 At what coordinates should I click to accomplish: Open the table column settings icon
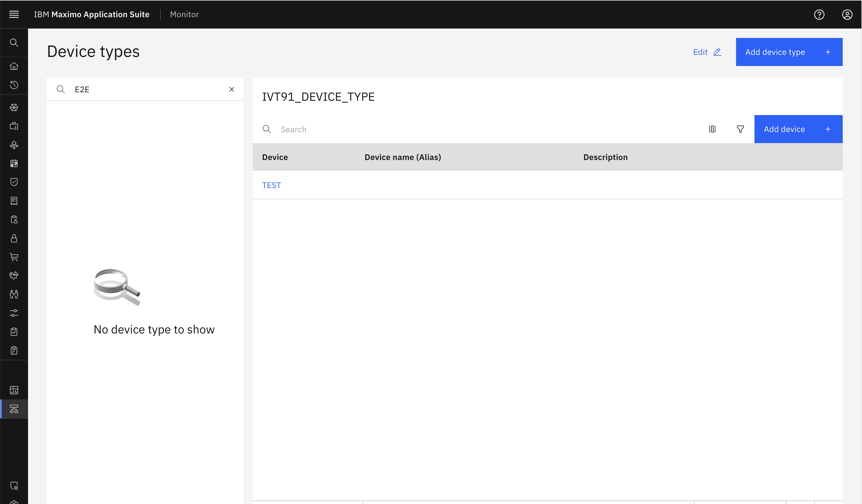click(712, 129)
